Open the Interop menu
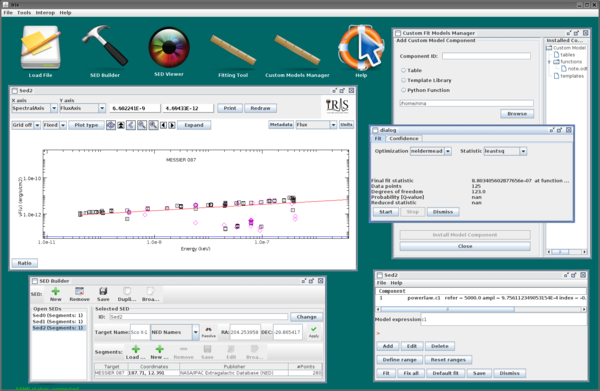 point(45,13)
